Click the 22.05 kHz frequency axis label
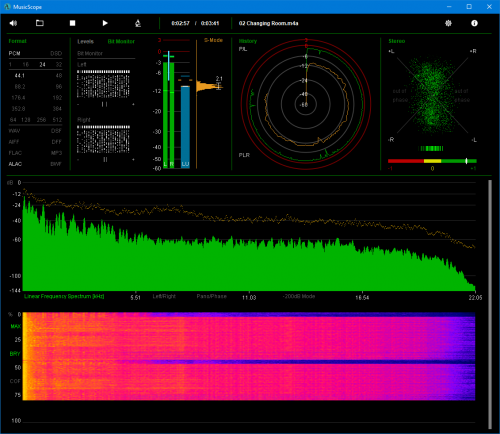This screenshot has width=500, height=434. coord(475,297)
